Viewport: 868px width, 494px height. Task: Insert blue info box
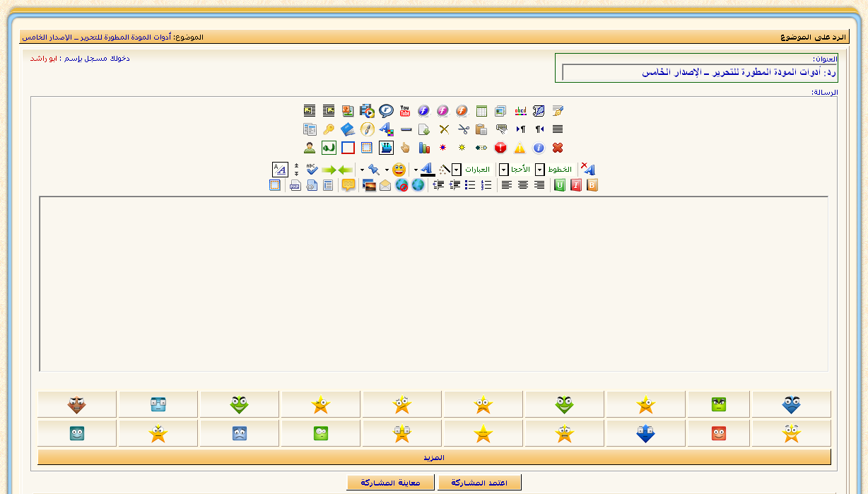[539, 147]
